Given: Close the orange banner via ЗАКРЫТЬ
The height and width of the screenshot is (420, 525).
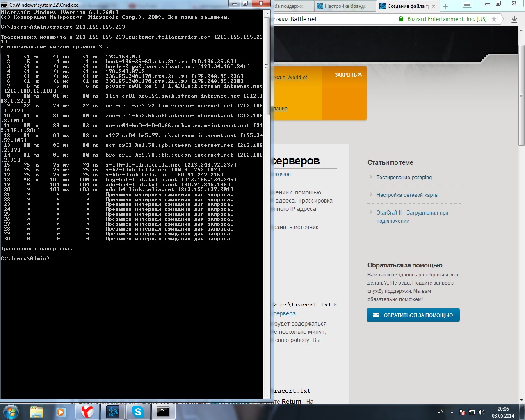Looking at the screenshot, I should click(348, 75).
